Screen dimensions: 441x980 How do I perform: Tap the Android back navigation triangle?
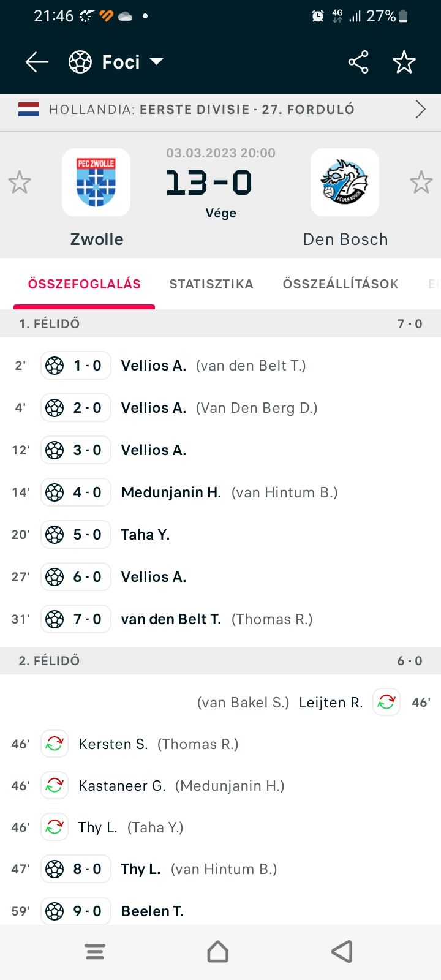tap(342, 951)
